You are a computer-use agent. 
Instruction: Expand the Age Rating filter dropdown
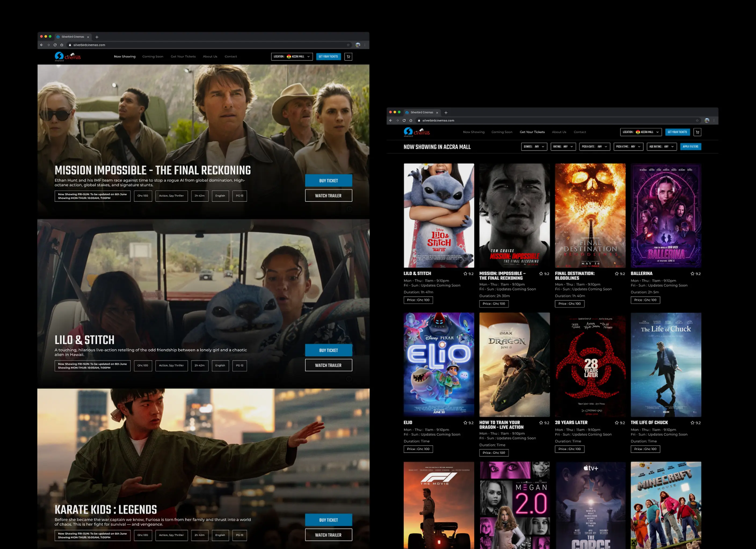[x=662, y=147]
